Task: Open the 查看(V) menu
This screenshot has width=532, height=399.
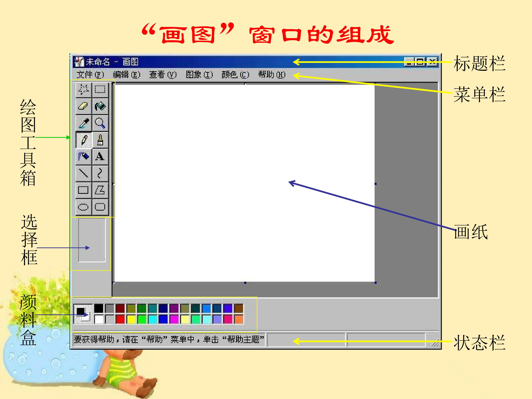Action: click(163, 75)
